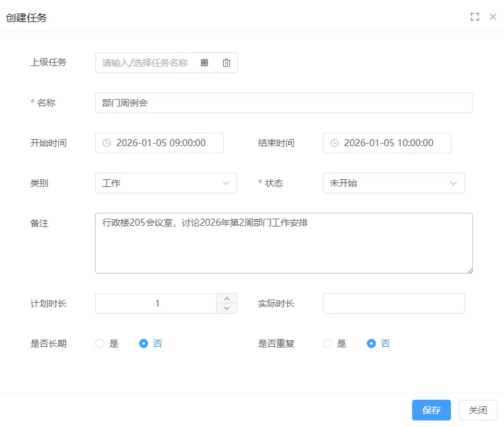
Task: Close the 创建任务 dialog with X icon
Action: point(493,17)
